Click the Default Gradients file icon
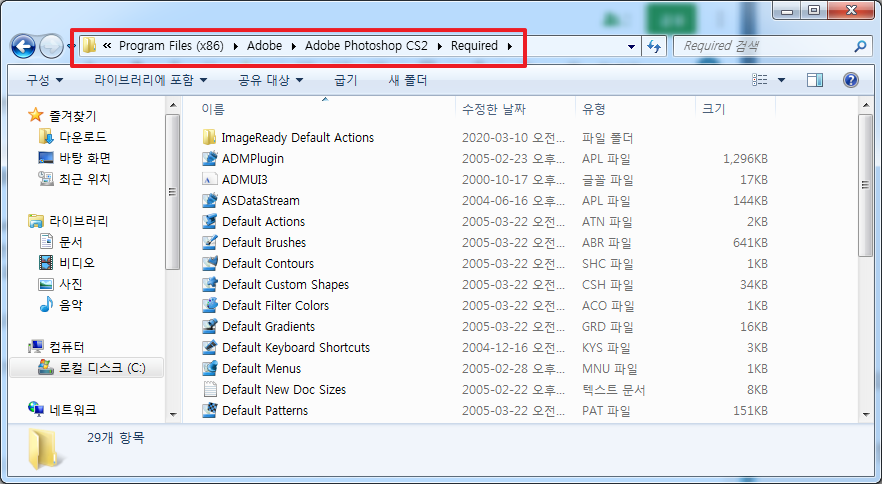The width and height of the screenshot is (882, 484). (x=209, y=326)
